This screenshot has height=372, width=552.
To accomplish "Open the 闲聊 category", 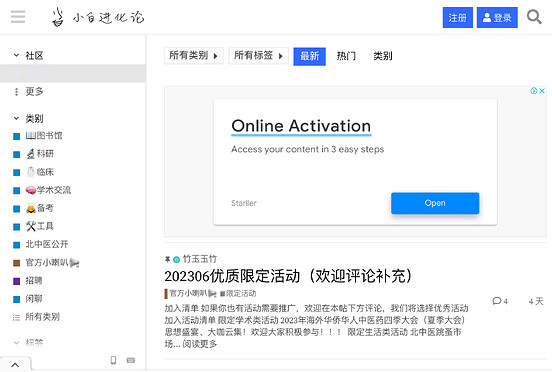I will click(x=28, y=299).
